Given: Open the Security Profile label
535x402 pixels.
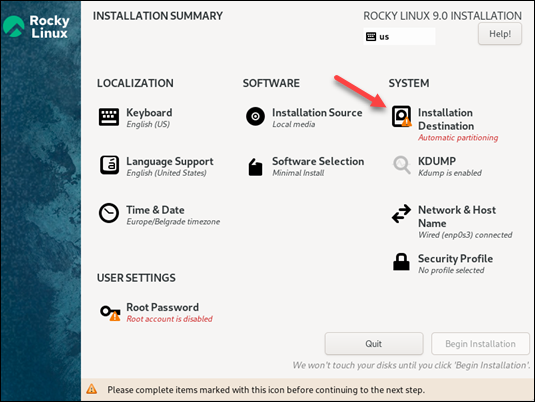Looking at the screenshot, I should tap(455, 259).
